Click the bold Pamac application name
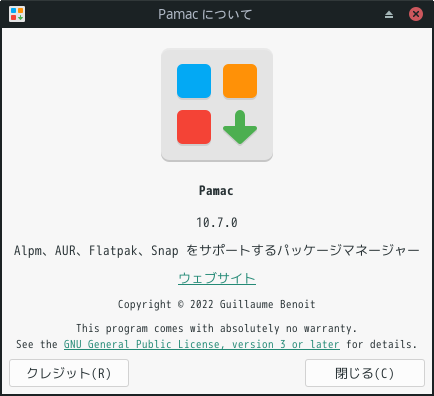The height and width of the screenshot is (396, 434). [216, 191]
